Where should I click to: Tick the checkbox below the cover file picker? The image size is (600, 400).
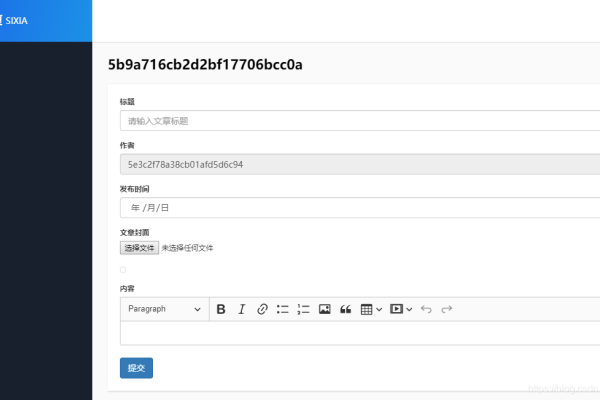coord(123,270)
